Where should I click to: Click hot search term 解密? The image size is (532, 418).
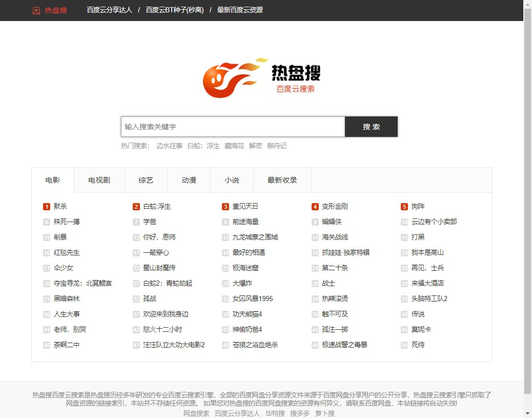(x=255, y=146)
